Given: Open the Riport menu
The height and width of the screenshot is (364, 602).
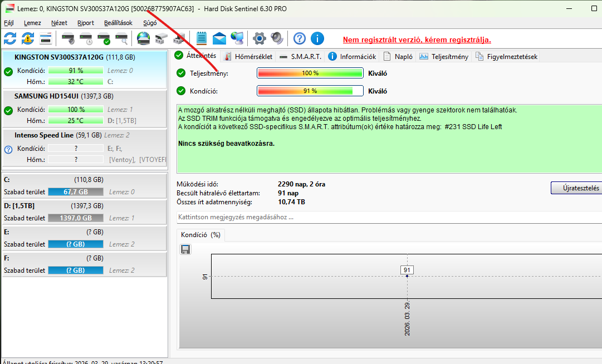Looking at the screenshot, I should [x=86, y=23].
